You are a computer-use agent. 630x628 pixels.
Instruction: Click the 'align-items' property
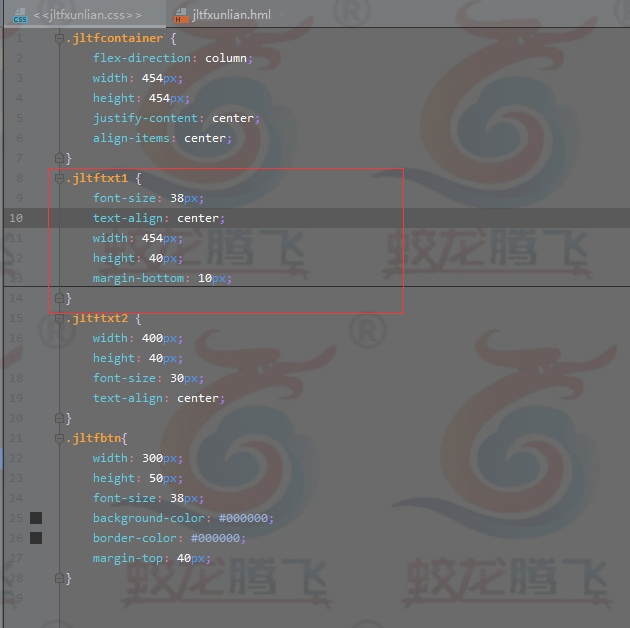point(131,138)
